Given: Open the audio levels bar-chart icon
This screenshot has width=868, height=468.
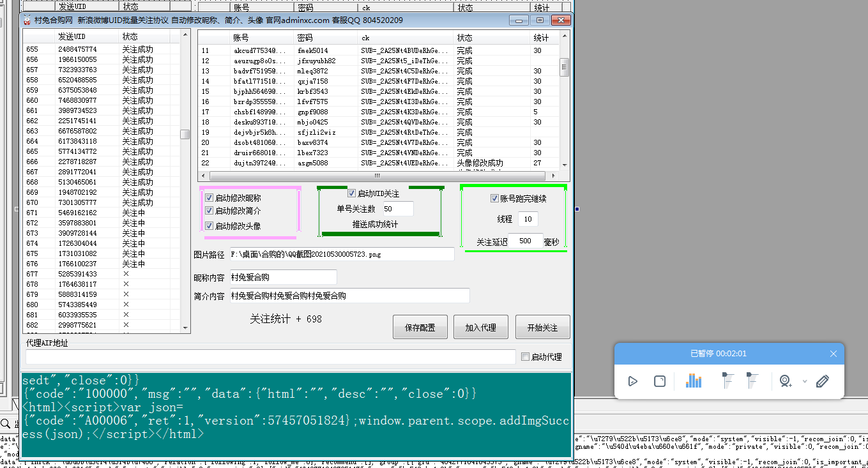Looking at the screenshot, I should pos(694,381).
